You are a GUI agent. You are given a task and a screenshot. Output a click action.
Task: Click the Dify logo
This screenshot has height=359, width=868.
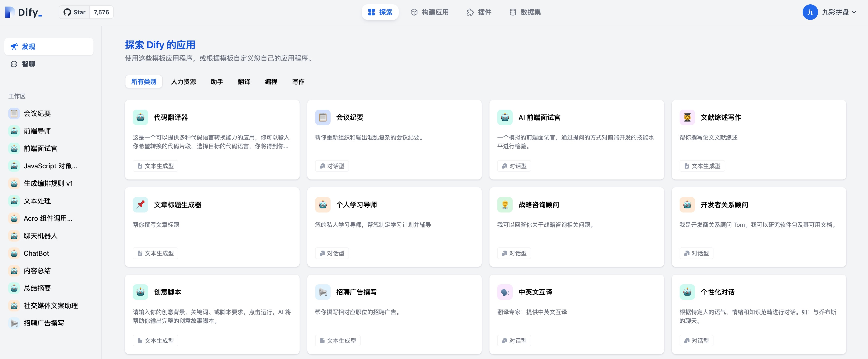coord(23,12)
